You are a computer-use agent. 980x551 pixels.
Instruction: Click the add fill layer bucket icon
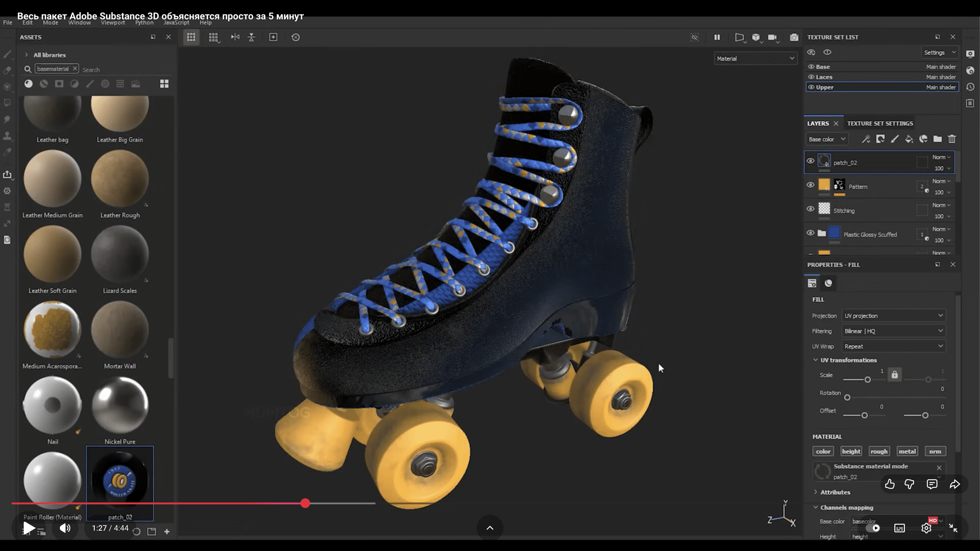(909, 139)
